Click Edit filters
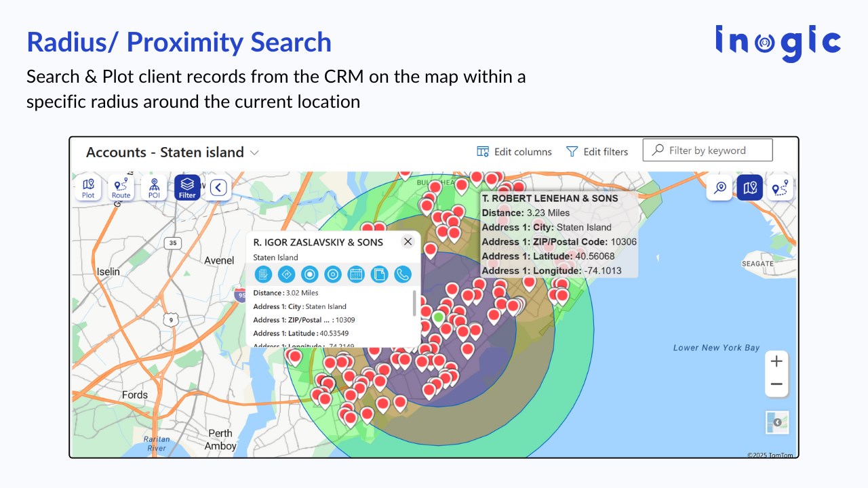 pos(597,152)
